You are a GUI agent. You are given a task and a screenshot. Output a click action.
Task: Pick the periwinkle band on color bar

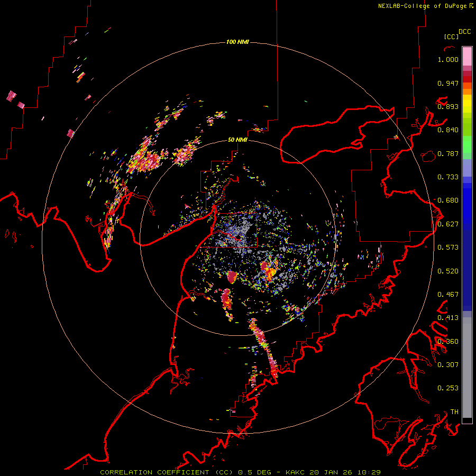tap(467, 168)
